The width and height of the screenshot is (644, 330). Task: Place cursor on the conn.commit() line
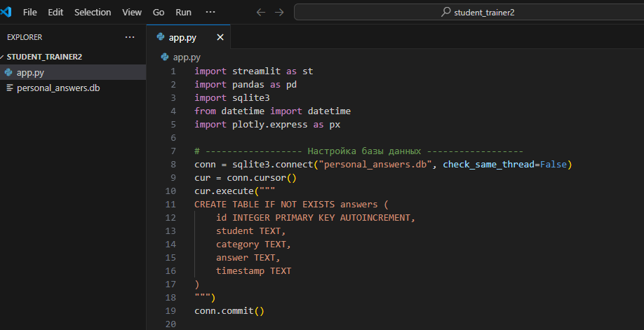pos(229,310)
